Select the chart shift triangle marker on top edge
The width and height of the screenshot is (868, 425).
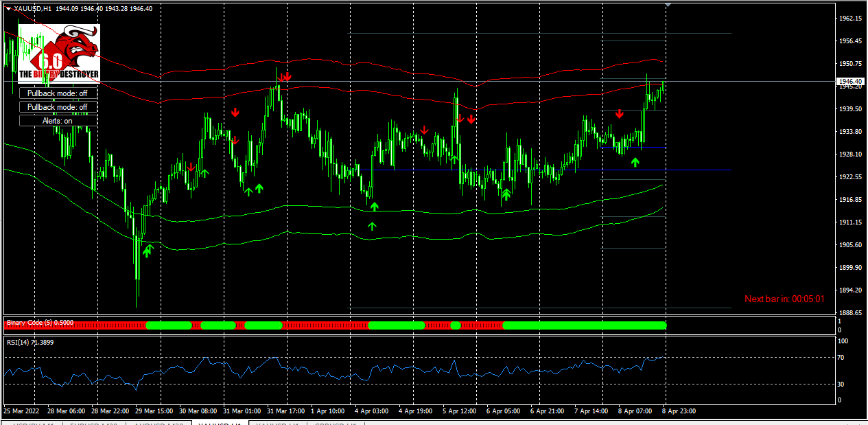(668, 4)
